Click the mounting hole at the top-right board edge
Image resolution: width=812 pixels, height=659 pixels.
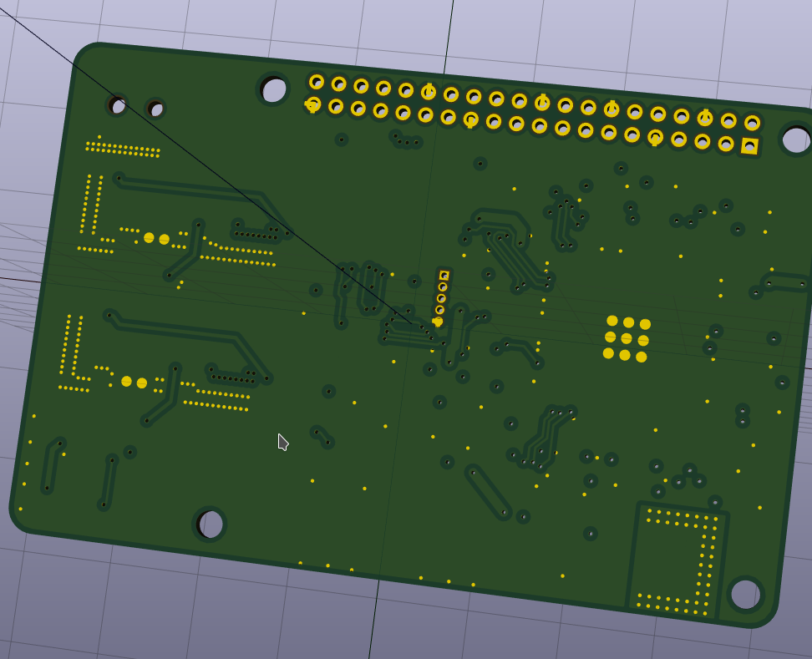tap(796, 139)
